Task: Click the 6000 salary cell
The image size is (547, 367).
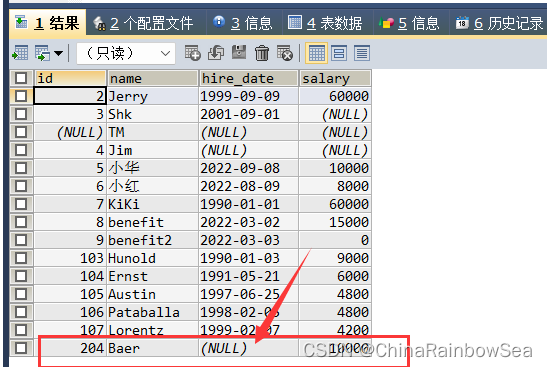Action: 335,276
